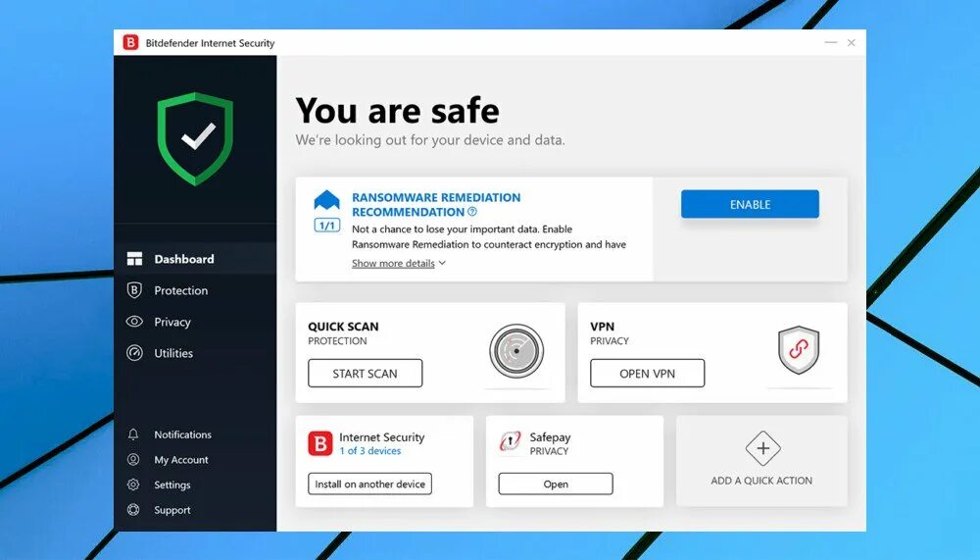Viewport: 980px width, 560px height.
Task: Click the OPEN VPN button
Action: (647, 373)
